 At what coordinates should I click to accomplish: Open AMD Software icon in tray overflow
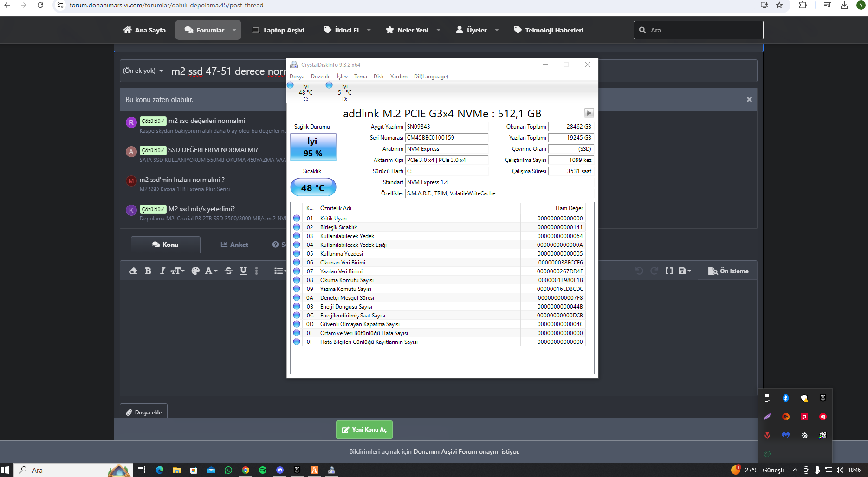point(804,417)
